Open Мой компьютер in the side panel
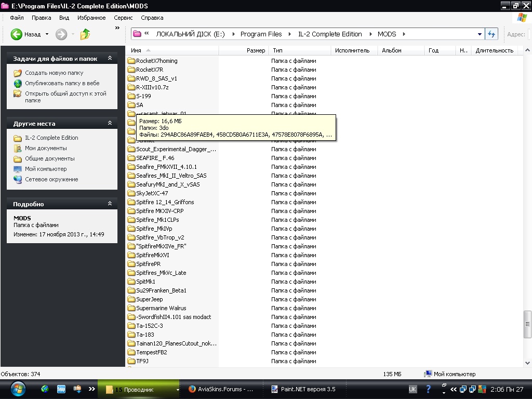 click(x=46, y=169)
